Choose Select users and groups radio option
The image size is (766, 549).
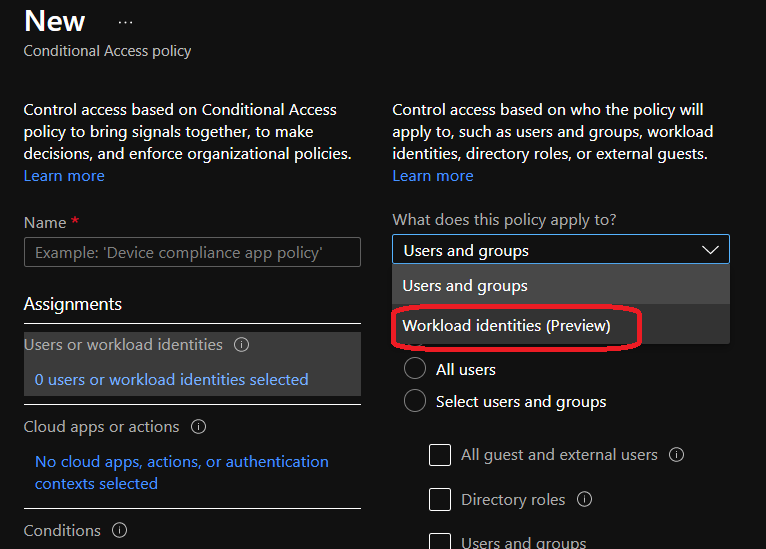coord(415,402)
